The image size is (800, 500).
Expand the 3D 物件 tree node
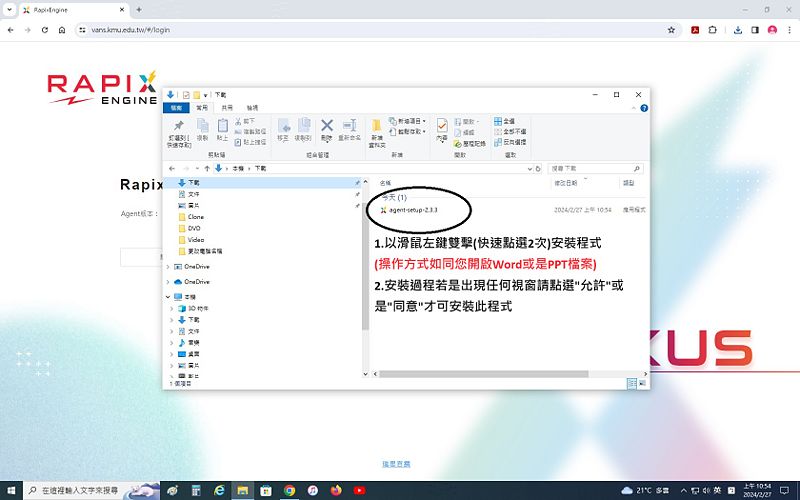(x=171, y=309)
